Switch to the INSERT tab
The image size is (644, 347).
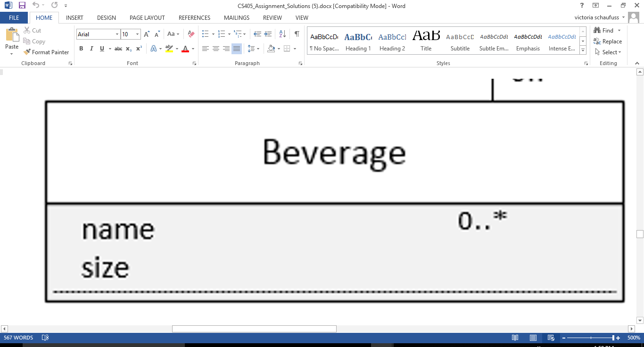point(74,18)
